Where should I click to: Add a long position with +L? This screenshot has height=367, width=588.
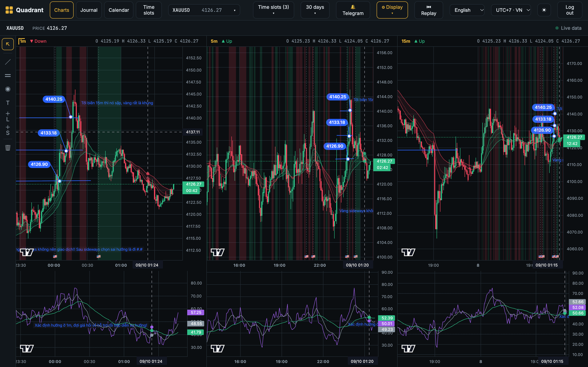[8, 116]
